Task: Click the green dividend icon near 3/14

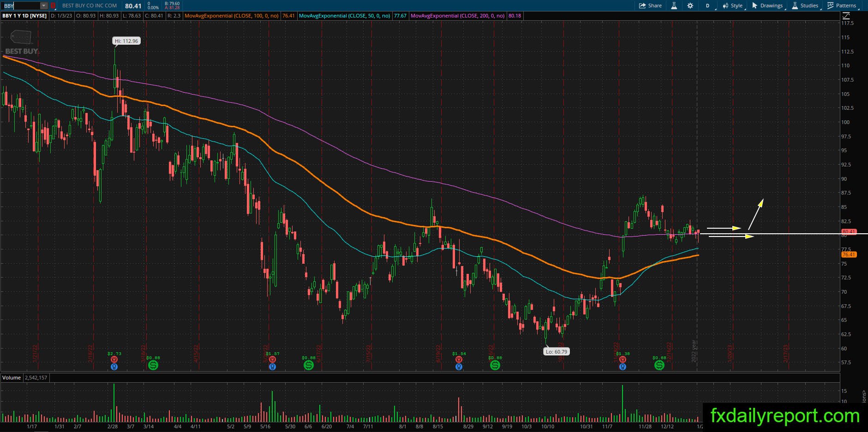Action: coord(153,365)
